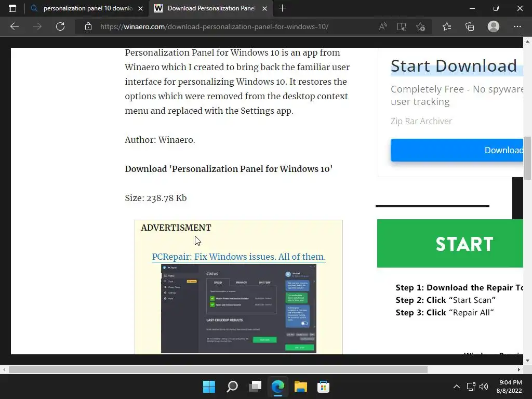
Task: Click the Microsoft Edge taskbar icon
Action: coord(278,387)
